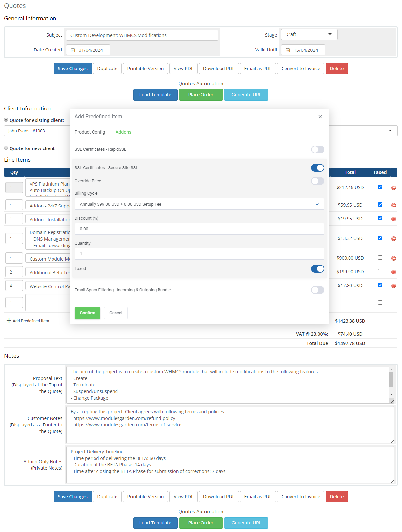402x532 pixels.
Task: Click into the Subject input field
Action: pos(142,35)
